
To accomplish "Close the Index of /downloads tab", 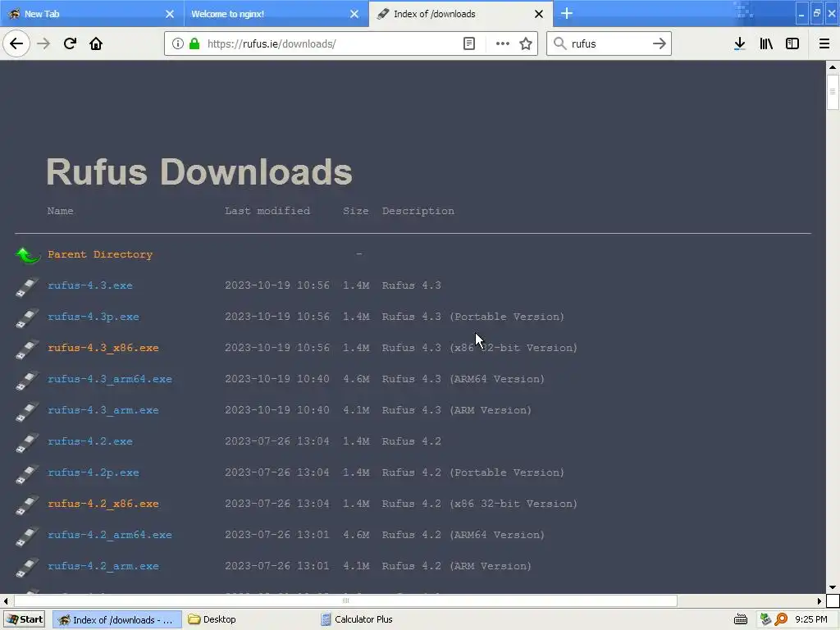I will point(539,14).
